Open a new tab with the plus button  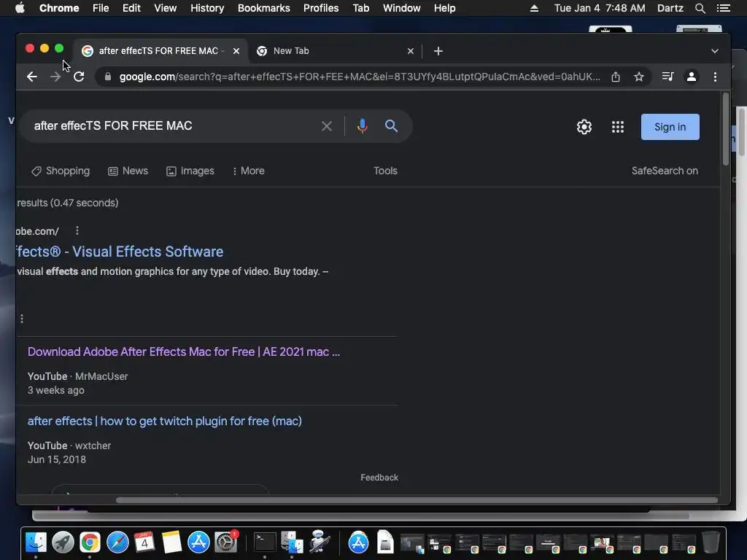click(x=438, y=51)
